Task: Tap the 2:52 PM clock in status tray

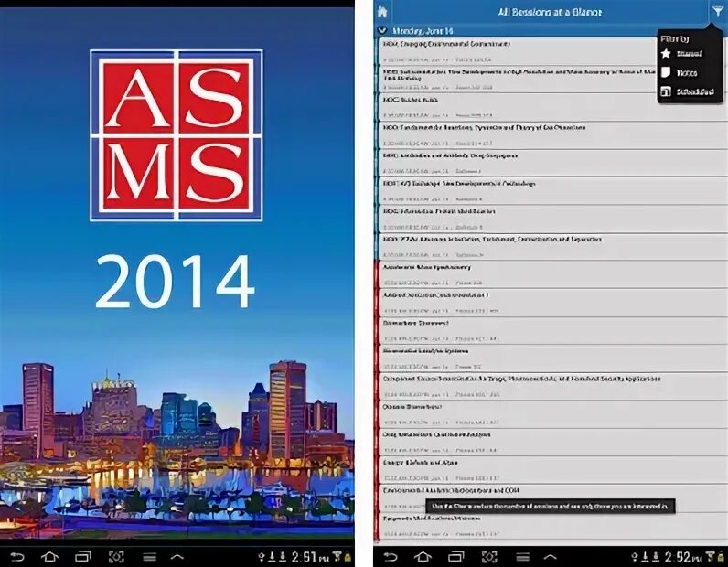Action: (683, 556)
